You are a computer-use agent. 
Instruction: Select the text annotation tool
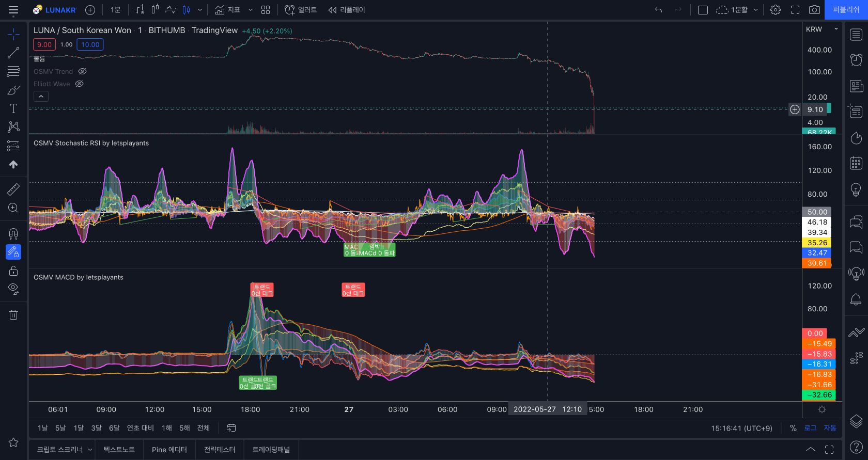pyautogui.click(x=13, y=108)
